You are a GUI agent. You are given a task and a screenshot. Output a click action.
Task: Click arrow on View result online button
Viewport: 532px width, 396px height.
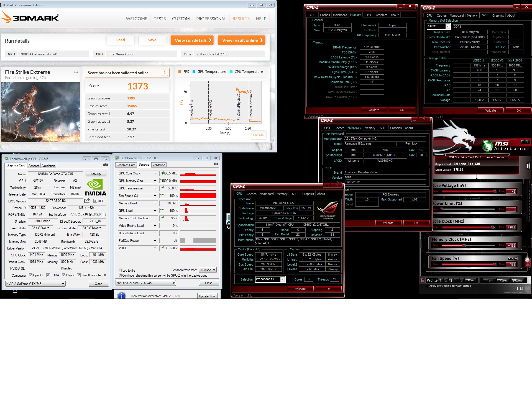(x=261, y=40)
